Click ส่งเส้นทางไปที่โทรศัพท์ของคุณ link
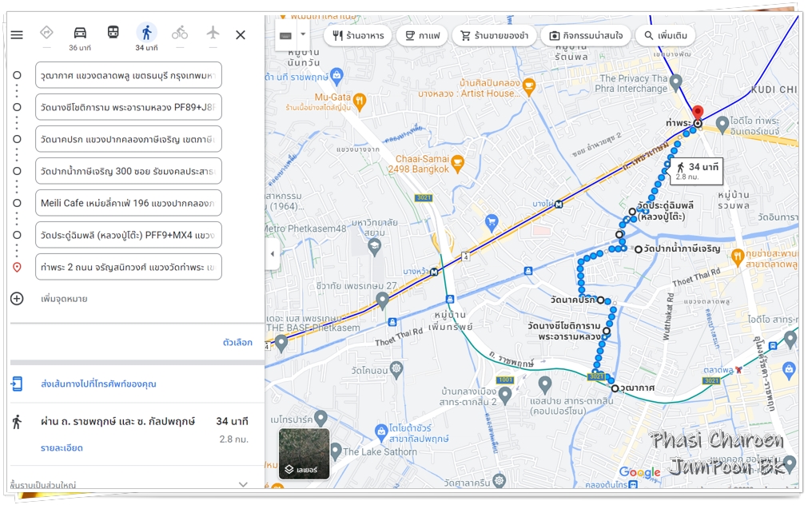Viewport: 812px width, 505px height. (98, 384)
